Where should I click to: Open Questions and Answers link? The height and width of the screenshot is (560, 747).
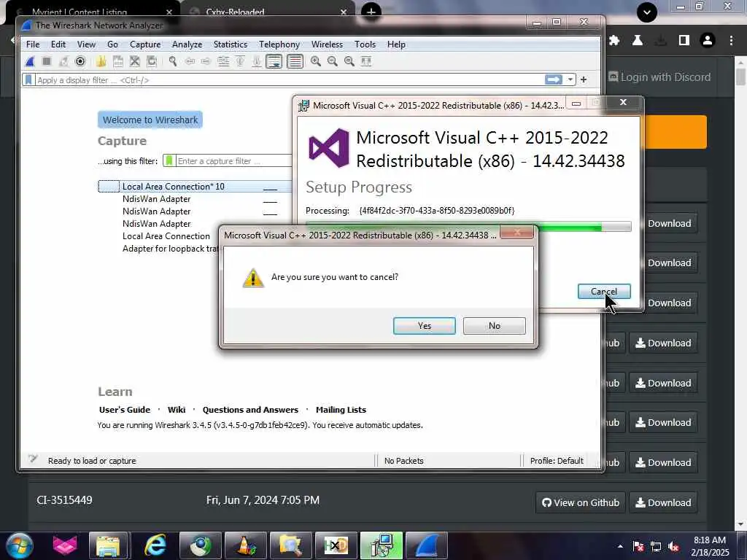tap(250, 410)
